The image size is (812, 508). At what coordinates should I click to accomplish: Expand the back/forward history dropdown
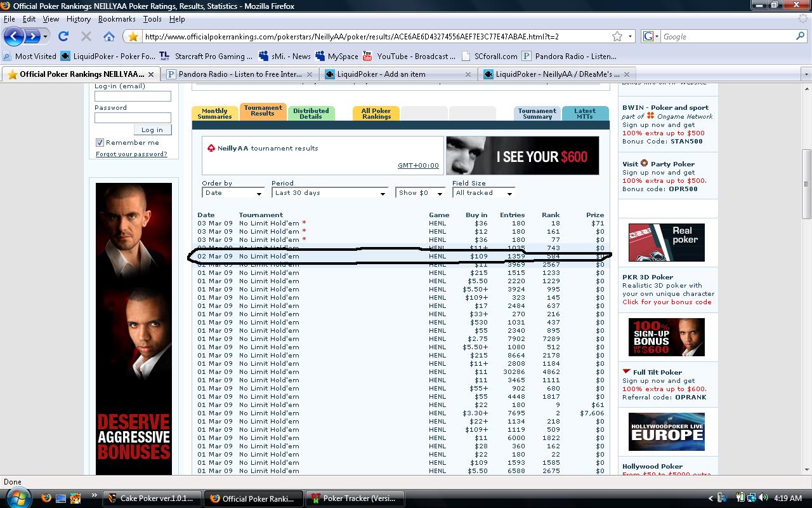pyautogui.click(x=45, y=36)
